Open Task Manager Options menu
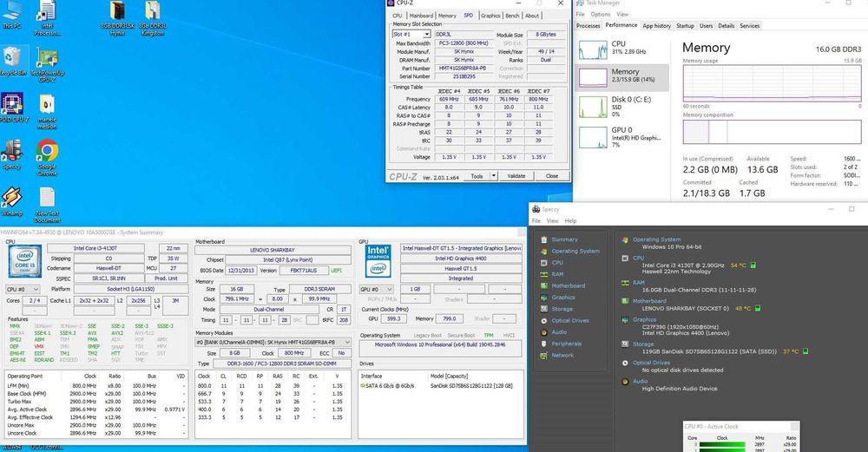 point(600,15)
